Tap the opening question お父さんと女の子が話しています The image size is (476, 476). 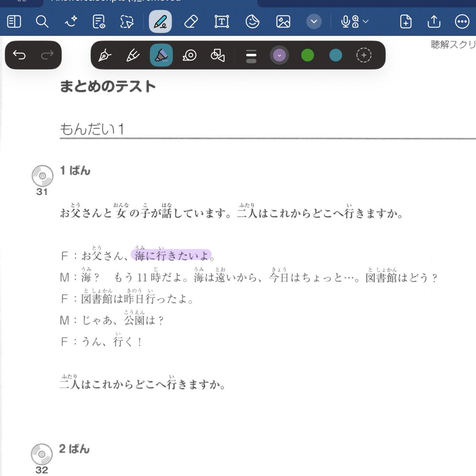[146, 213]
